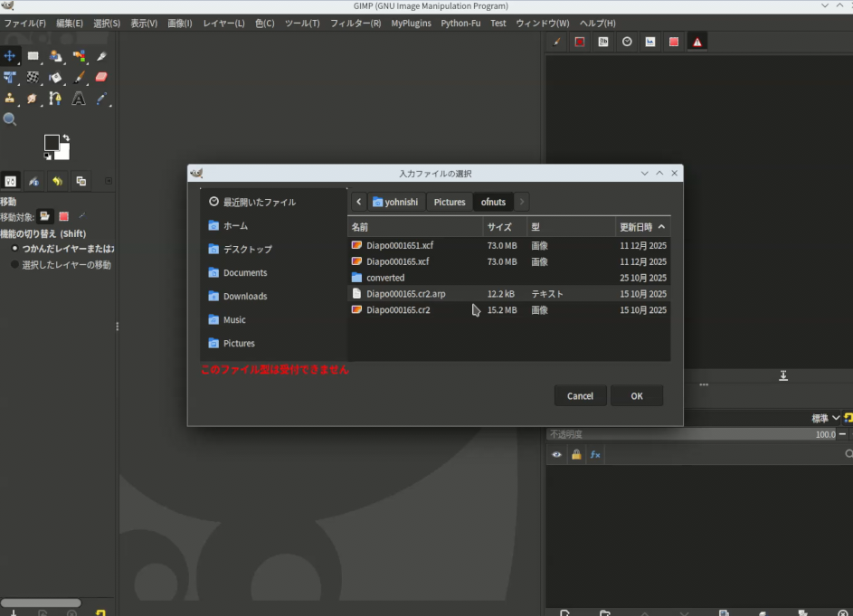Reset colors to default black and white
853x616 pixels.
point(48,156)
